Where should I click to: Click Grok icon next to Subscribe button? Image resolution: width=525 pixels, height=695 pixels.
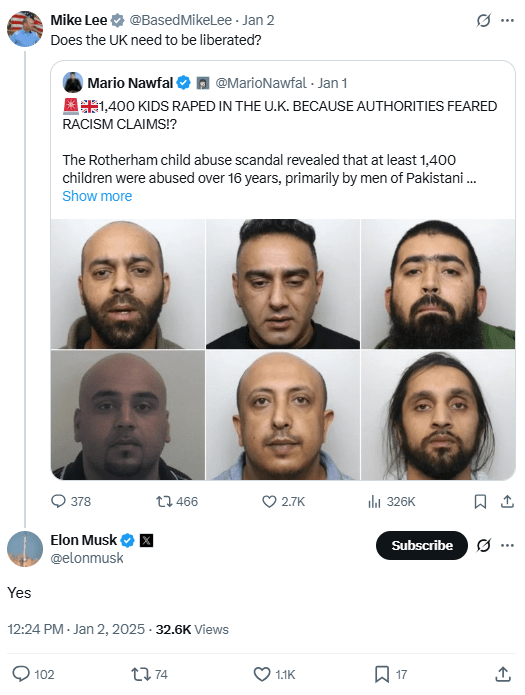(x=483, y=545)
